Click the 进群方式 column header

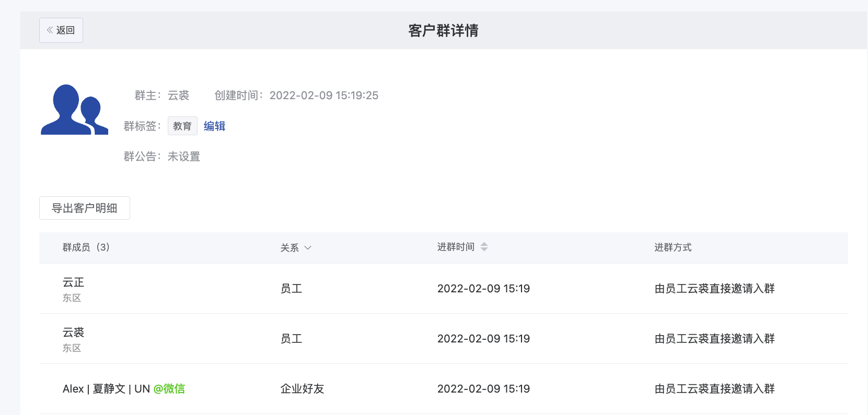click(x=673, y=247)
